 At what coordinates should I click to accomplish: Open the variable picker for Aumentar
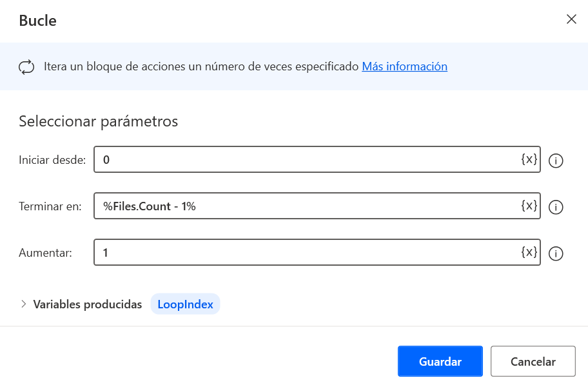(529, 252)
